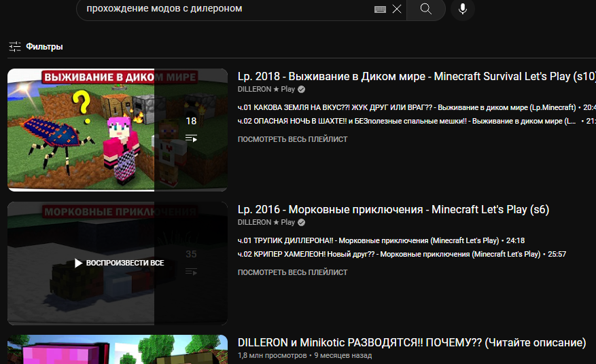Open DILLERON Play channel under Lp. 2016
The image size is (596, 364).
(266, 222)
